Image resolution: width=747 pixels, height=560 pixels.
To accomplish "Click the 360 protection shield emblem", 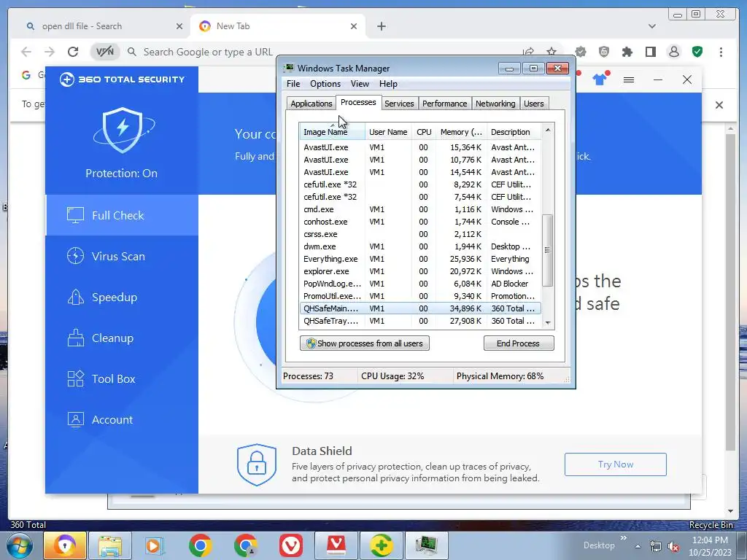I will (123, 130).
